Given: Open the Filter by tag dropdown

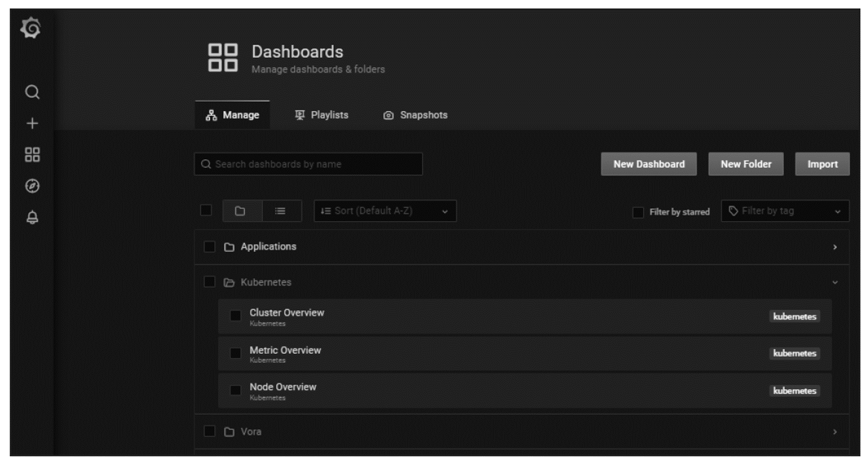Looking at the screenshot, I should pyautogui.click(x=784, y=211).
